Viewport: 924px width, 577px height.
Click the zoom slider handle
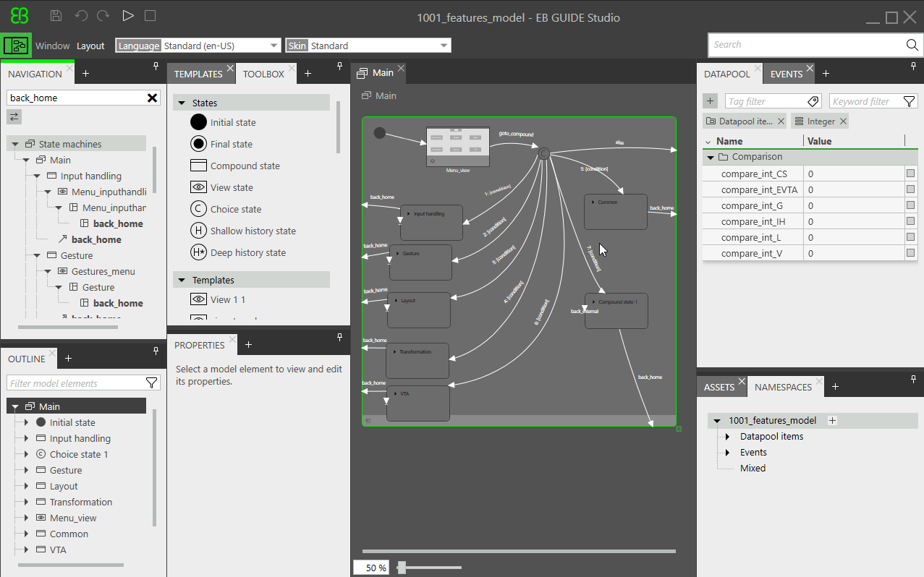tap(402, 568)
